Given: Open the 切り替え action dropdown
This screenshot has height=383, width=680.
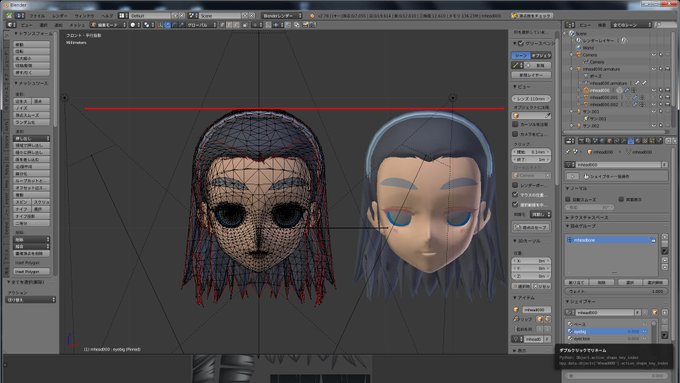Looking at the screenshot, I should [x=31, y=300].
